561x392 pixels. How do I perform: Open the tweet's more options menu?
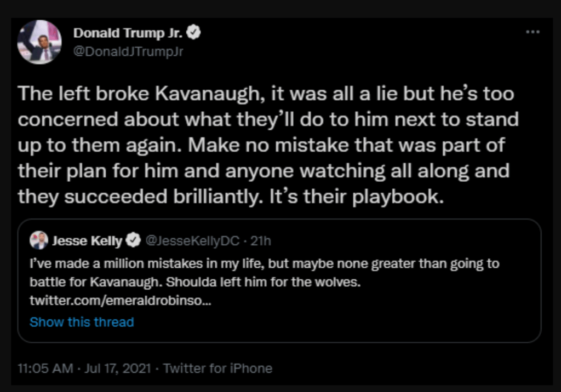[x=533, y=32]
